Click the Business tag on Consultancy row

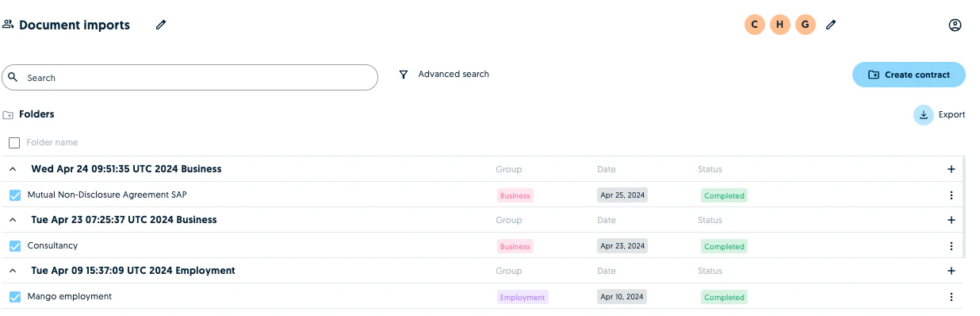[515, 246]
